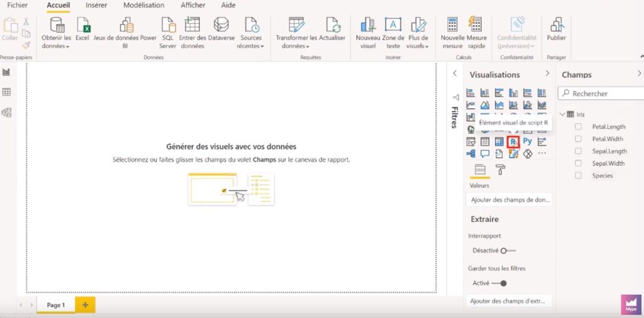Check the Sepal.Length field
Viewport: 644px width, 318px height.
[x=579, y=151]
